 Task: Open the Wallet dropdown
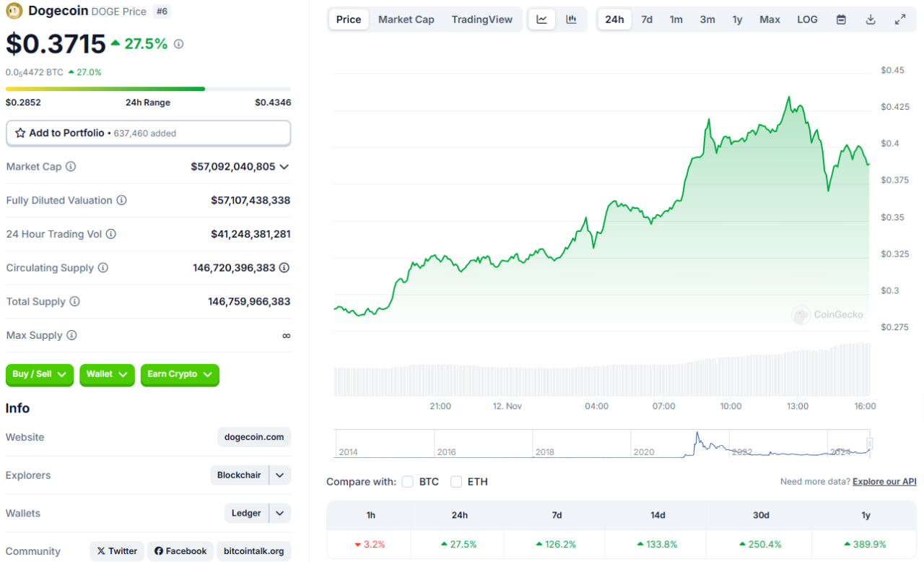pos(107,374)
